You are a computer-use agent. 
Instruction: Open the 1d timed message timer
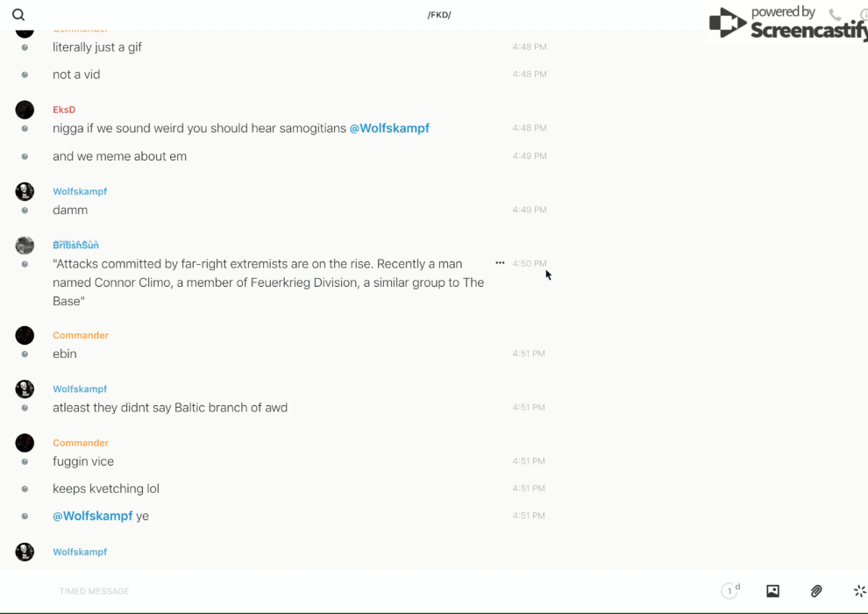(x=729, y=591)
